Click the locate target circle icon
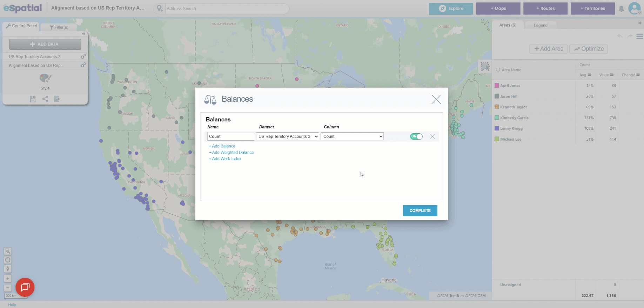Screen dimensions: 644x308 (x=8, y=260)
